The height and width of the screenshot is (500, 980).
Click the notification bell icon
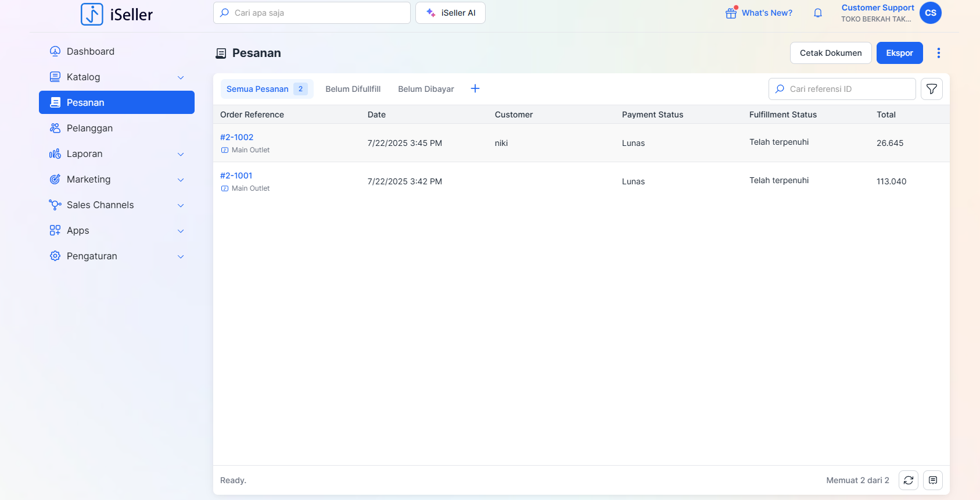pyautogui.click(x=817, y=13)
